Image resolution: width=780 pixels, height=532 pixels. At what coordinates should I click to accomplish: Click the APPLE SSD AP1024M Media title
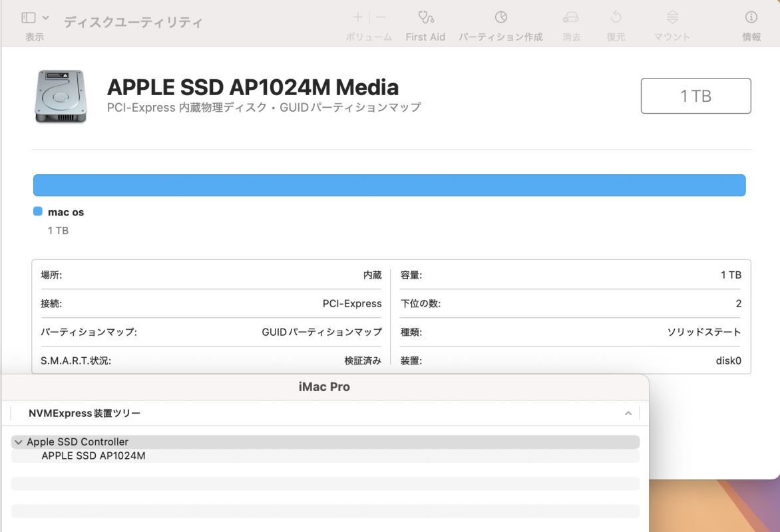253,87
